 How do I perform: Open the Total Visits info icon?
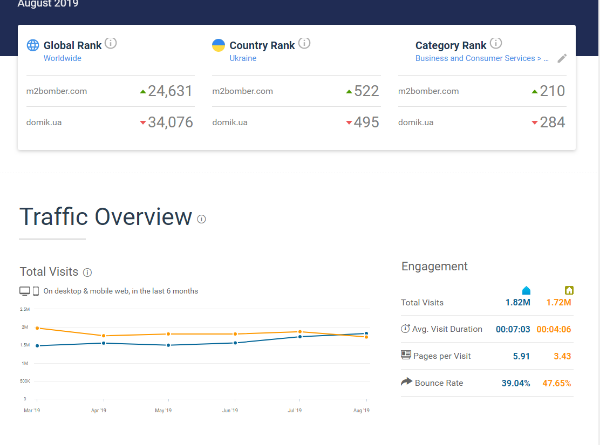[x=87, y=272]
